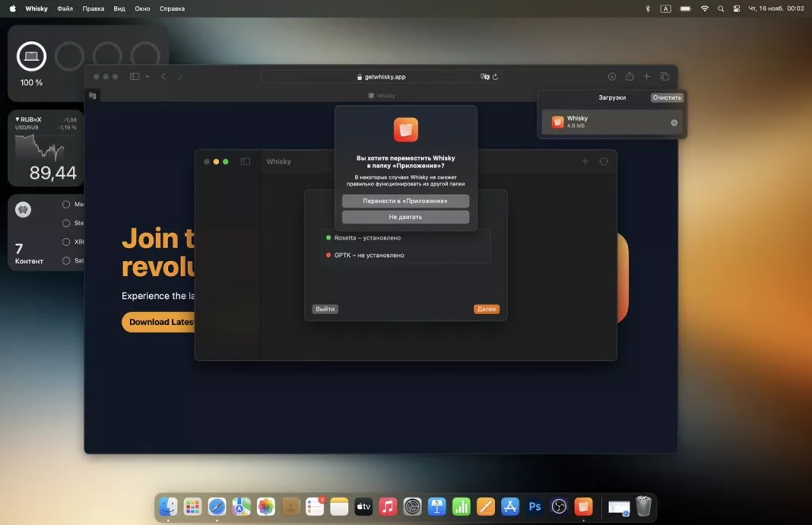Open Numbers in the dock
The width and height of the screenshot is (812, 525).
(462, 506)
